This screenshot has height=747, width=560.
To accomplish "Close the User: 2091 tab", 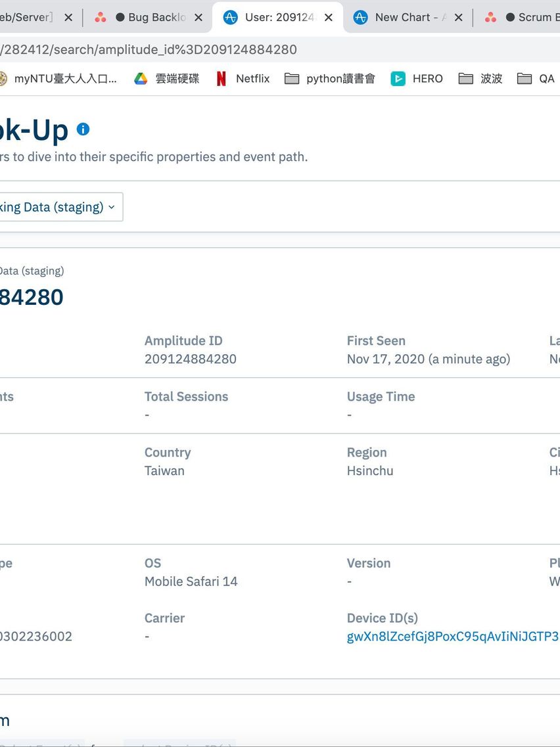I will 329,18.
